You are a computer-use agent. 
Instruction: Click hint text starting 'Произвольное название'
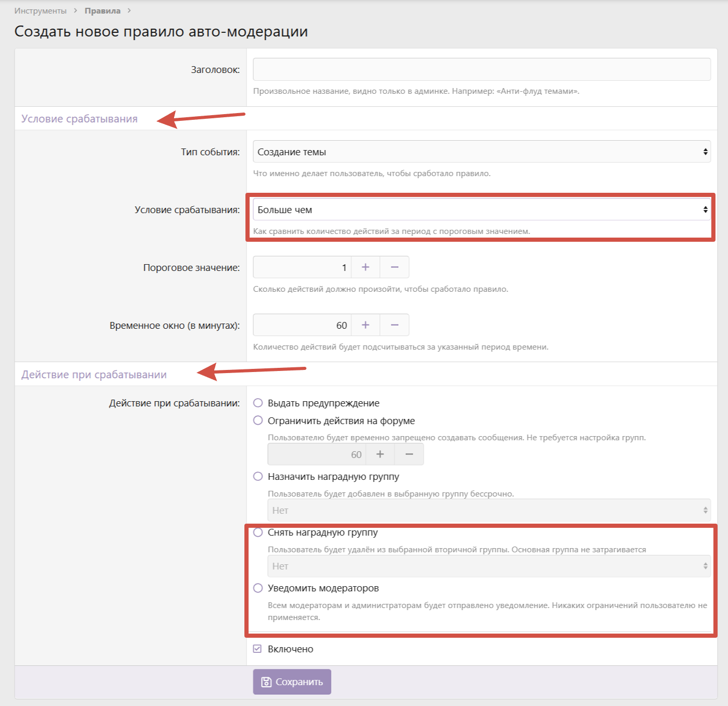pos(416,91)
